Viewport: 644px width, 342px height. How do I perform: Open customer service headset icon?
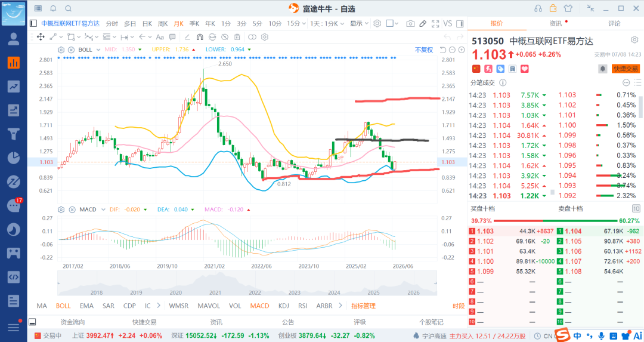point(538,8)
